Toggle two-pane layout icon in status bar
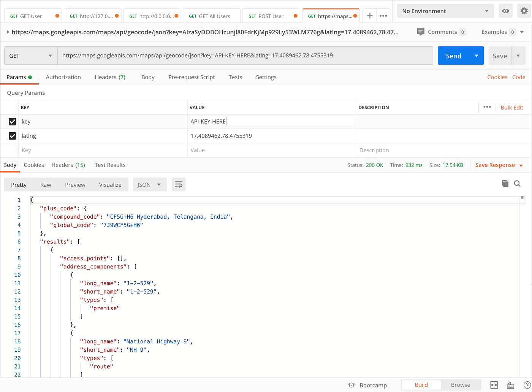Image resolution: width=532 pixels, height=392 pixels. coord(494,385)
